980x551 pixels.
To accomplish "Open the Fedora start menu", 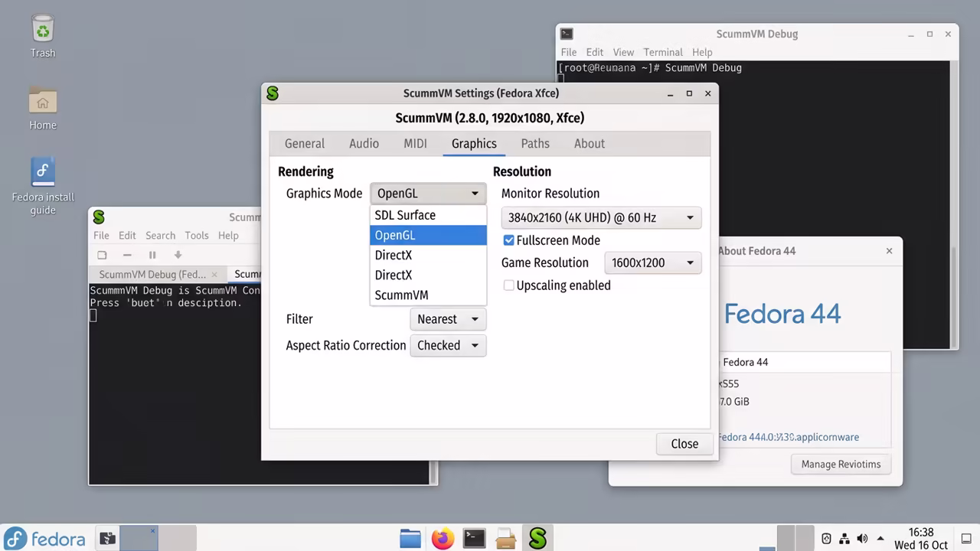I will click(44, 538).
